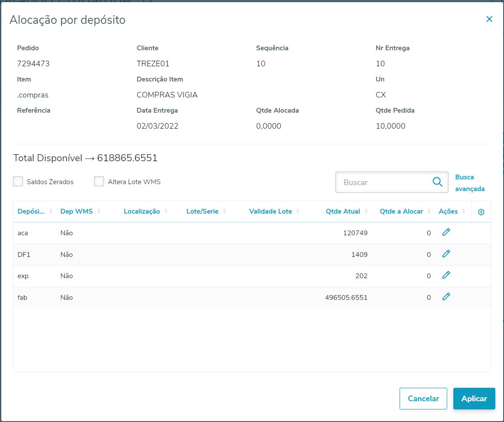
Task: Sort by Lote/Serie column
Action: click(206, 211)
